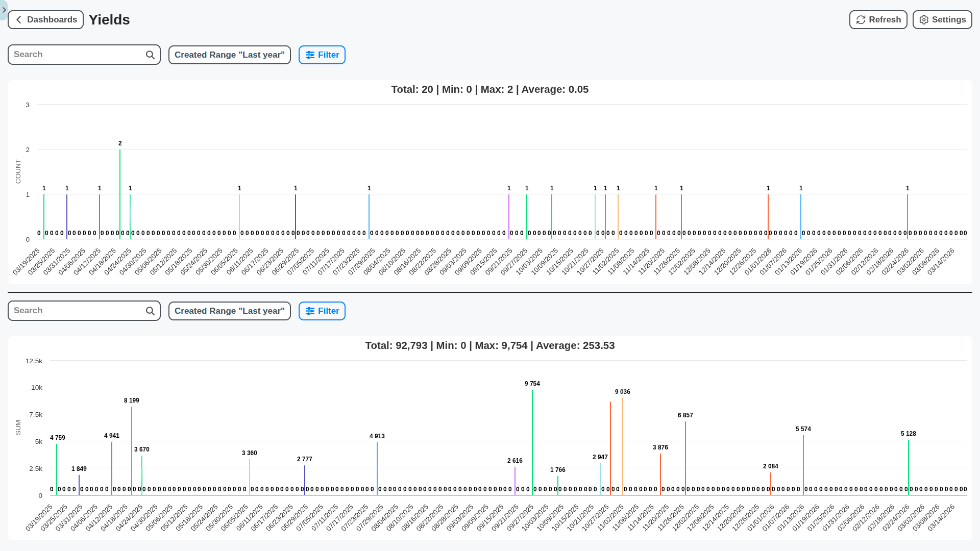This screenshot has height=551, width=980.
Task: Open the Created Range "Last year" selector on the top chart
Action: [229, 55]
